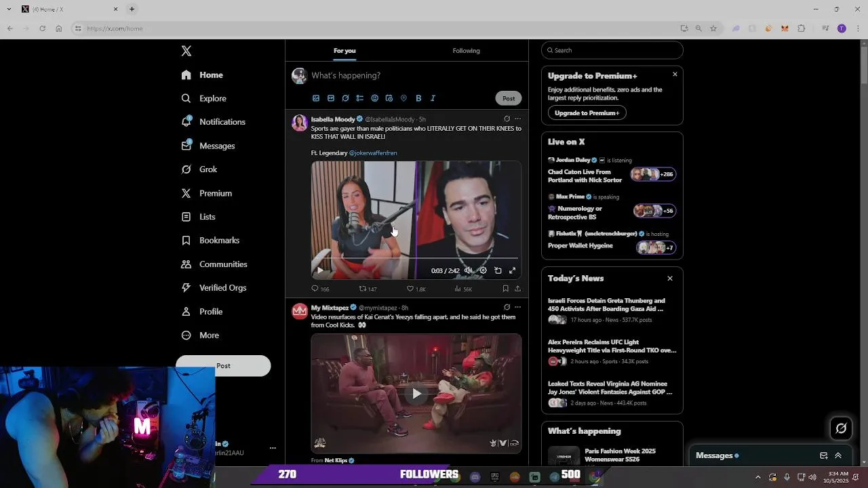Switch to the Following tab
Image resolution: width=868 pixels, height=488 pixels.
tap(466, 51)
